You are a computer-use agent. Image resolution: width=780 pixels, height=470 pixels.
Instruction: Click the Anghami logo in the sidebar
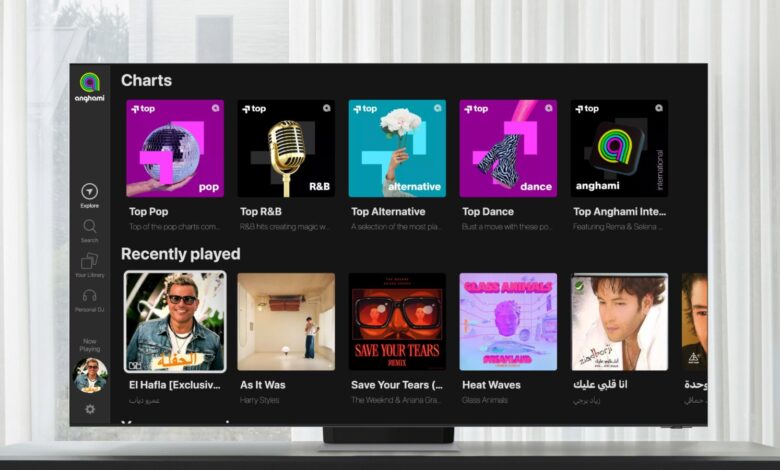90,87
